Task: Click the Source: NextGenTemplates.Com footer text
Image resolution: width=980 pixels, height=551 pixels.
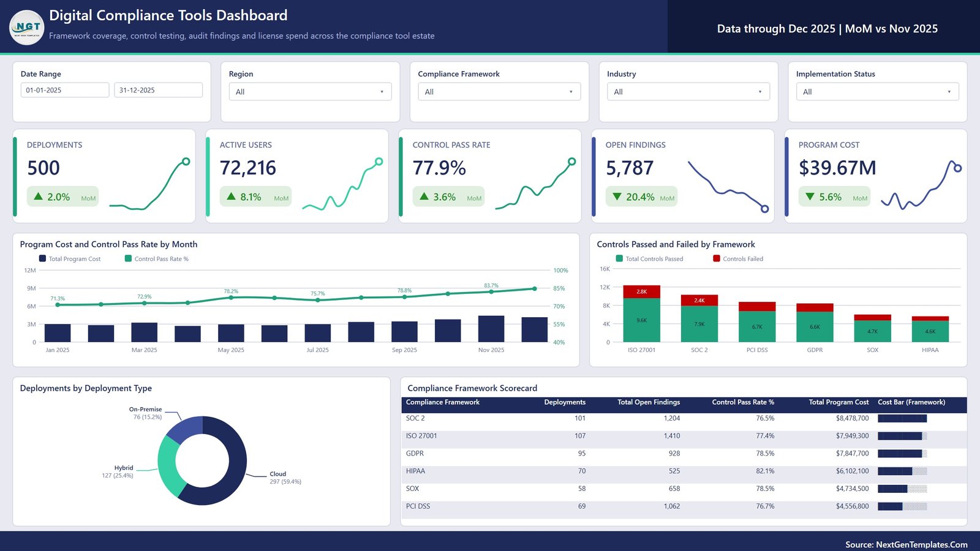Action: (x=907, y=544)
